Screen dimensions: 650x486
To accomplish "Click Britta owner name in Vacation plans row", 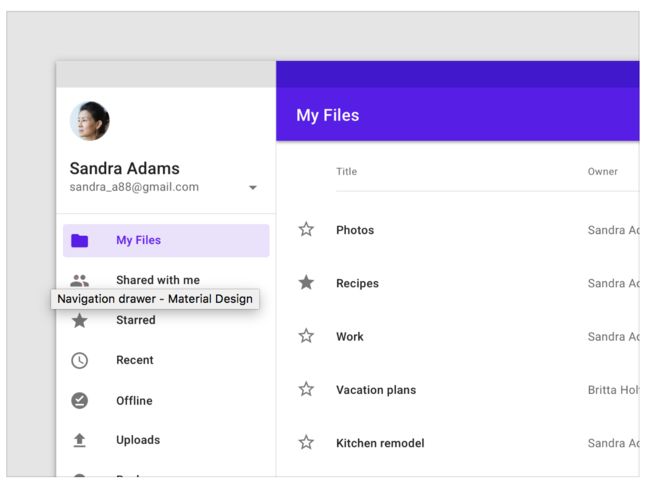I will [x=614, y=390].
